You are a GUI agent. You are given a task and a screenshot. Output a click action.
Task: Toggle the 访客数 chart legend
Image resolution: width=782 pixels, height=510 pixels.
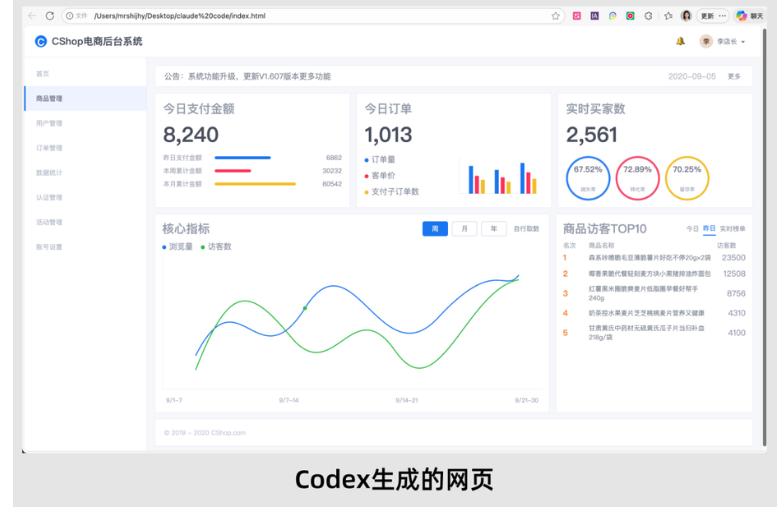coord(216,247)
